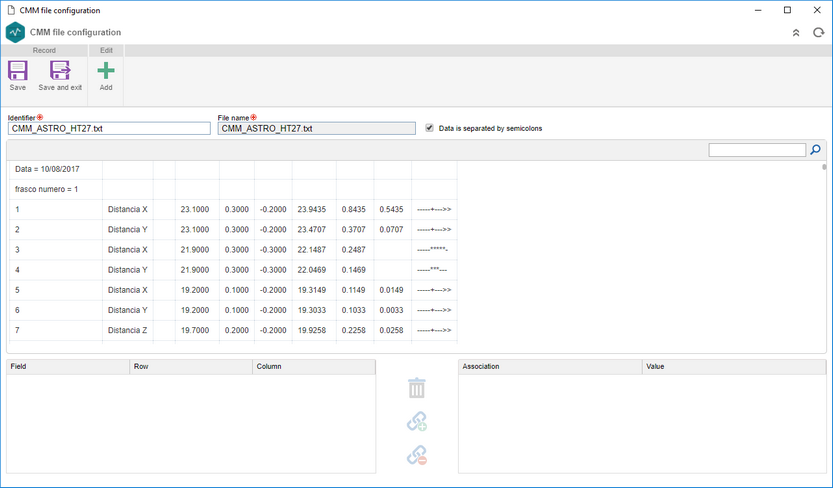This screenshot has width=833, height=488.
Task: Click the Edit group label
Action: pyautogui.click(x=106, y=50)
